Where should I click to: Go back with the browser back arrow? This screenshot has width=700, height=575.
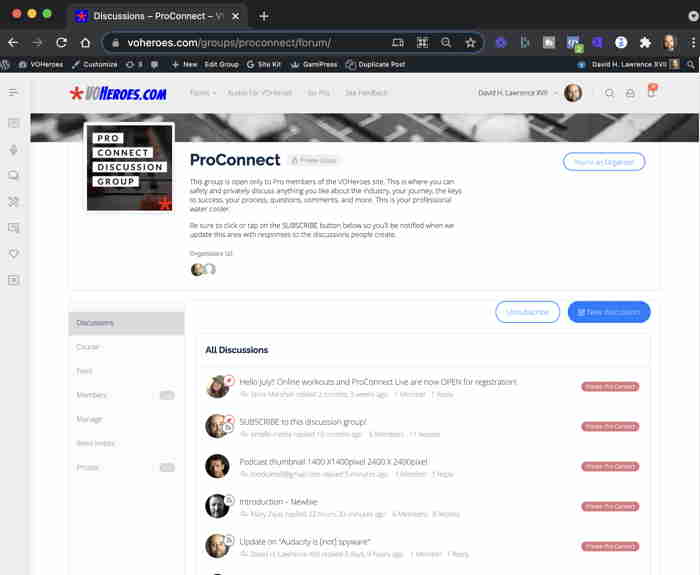(13, 43)
